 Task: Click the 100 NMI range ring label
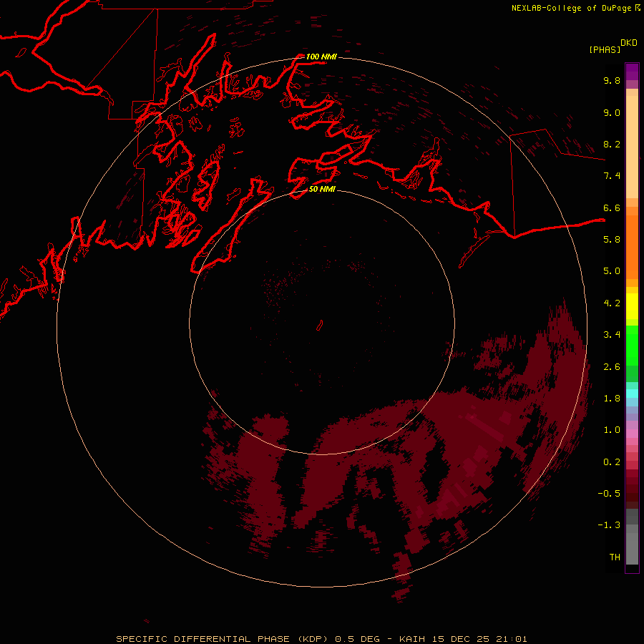tap(321, 57)
